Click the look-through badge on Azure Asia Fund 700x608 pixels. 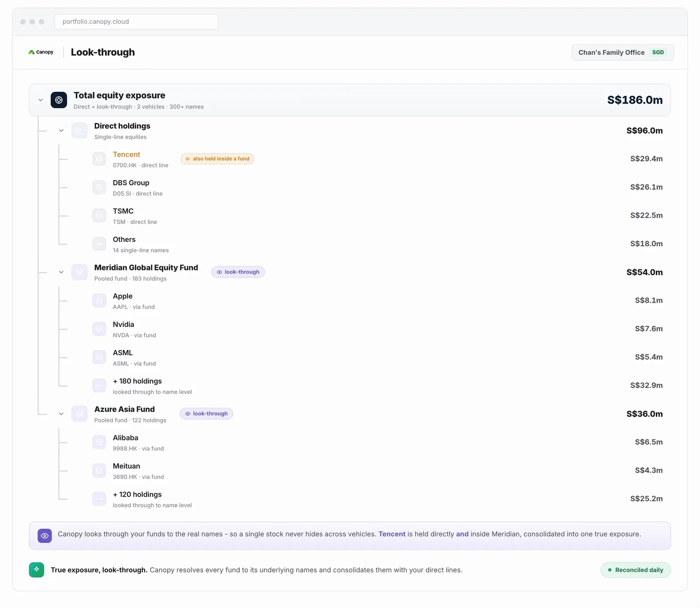click(206, 414)
